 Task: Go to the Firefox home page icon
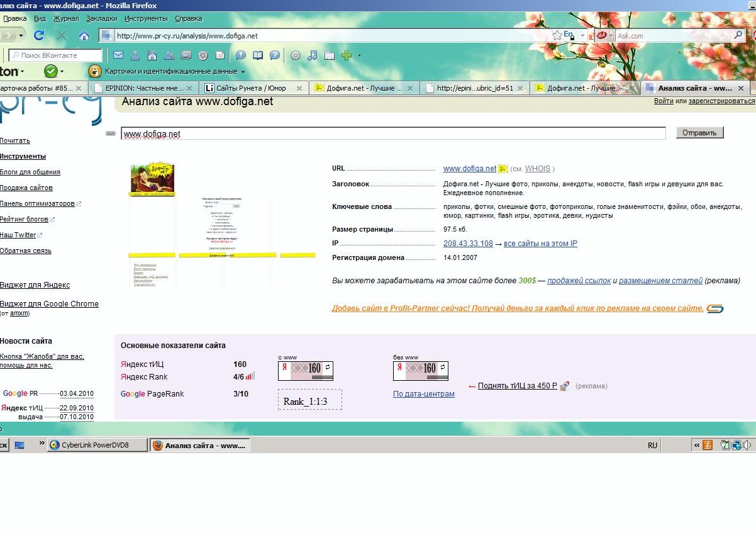click(84, 35)
